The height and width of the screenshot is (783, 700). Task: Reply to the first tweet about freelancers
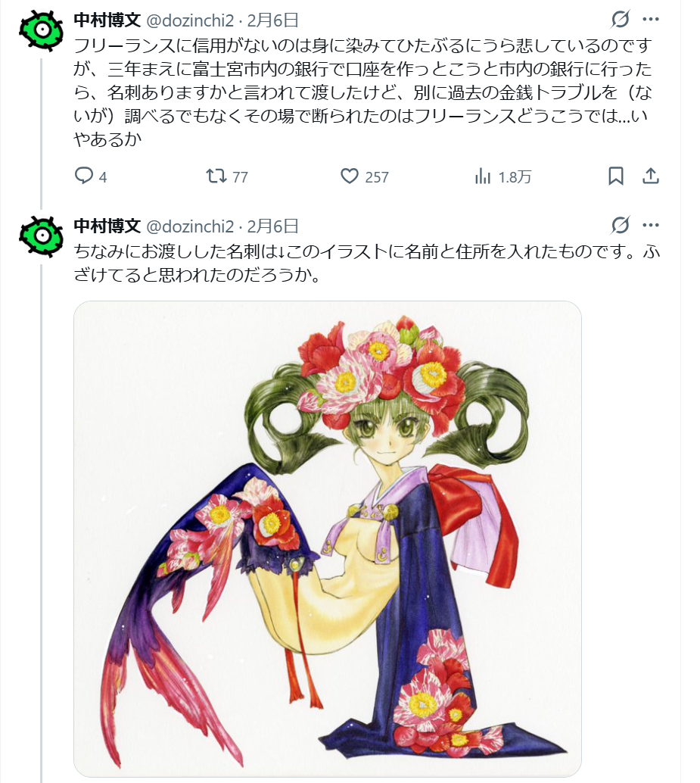coord(84,176)
